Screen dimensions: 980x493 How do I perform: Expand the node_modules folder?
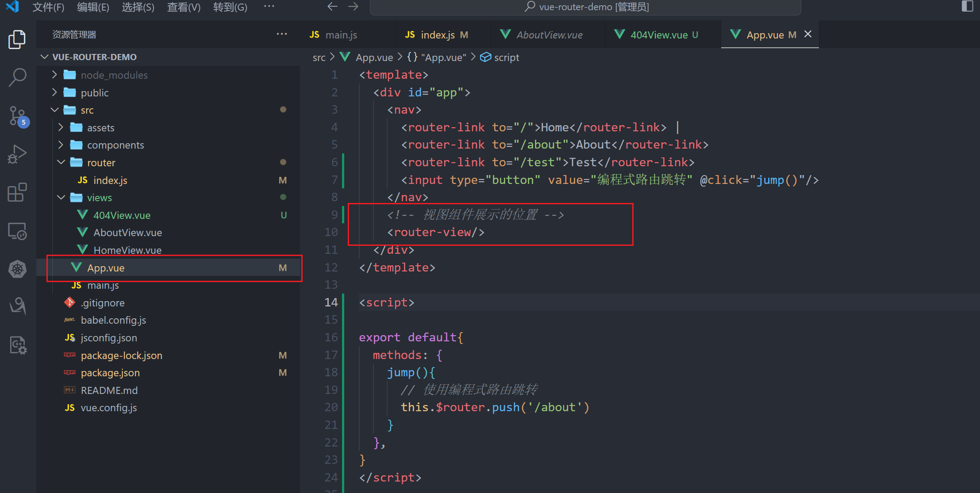pos(114,75)
